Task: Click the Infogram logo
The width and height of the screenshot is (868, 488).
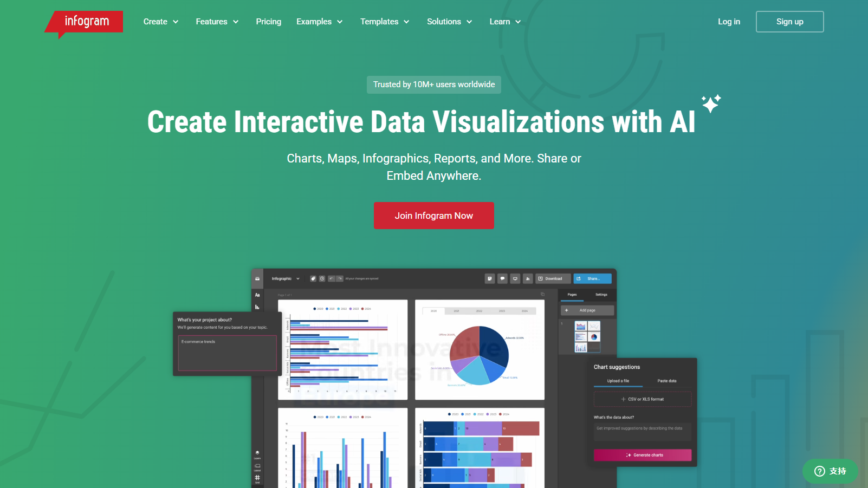Action: pos(84,23)
